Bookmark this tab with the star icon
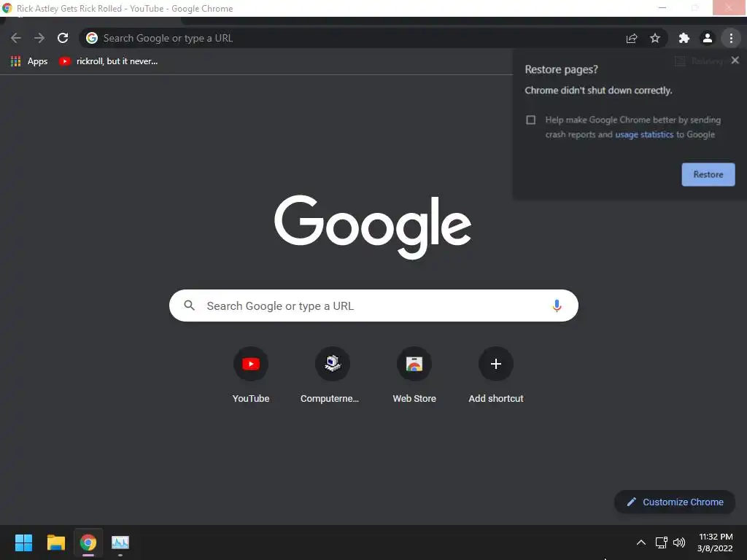 (x=655, y=38)
